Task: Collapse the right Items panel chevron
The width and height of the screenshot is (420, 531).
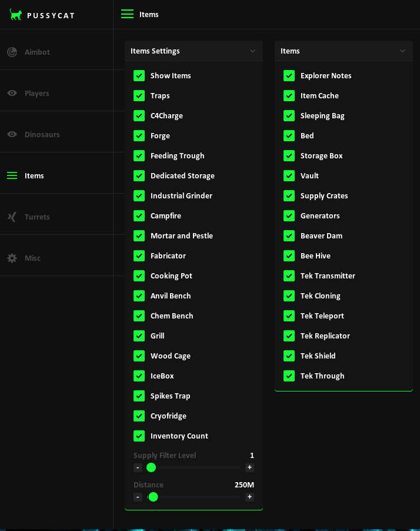Action: tap(403, 51)
